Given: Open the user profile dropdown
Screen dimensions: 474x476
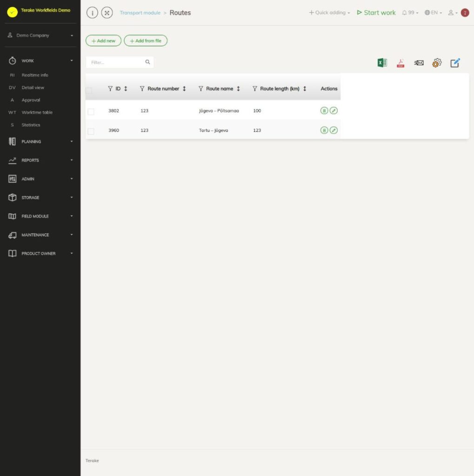Looking at the screenshot, I should click(453, 13).
